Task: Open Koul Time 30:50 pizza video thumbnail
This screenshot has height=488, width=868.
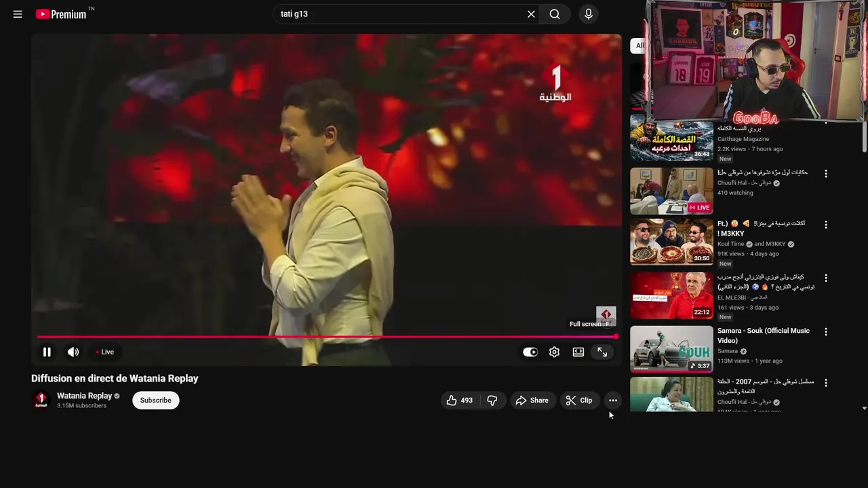Action: pyautogui.click(x=671, y=242)
